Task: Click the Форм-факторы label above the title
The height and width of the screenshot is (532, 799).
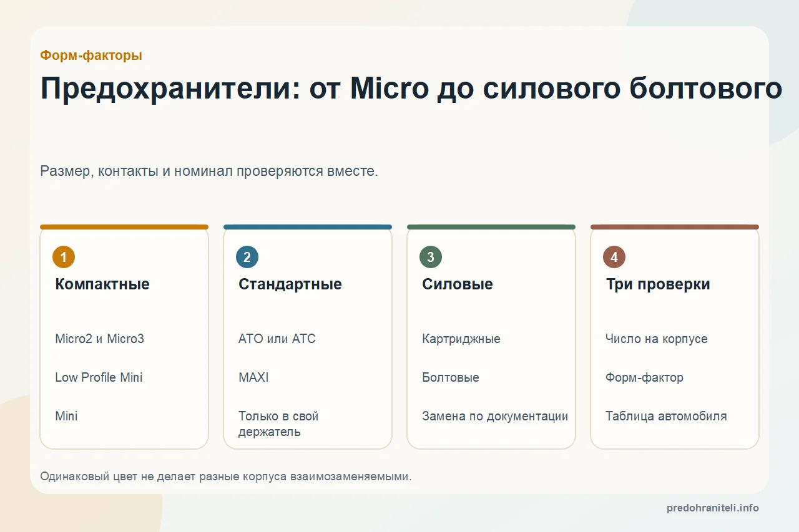Action: pos(91,56)
